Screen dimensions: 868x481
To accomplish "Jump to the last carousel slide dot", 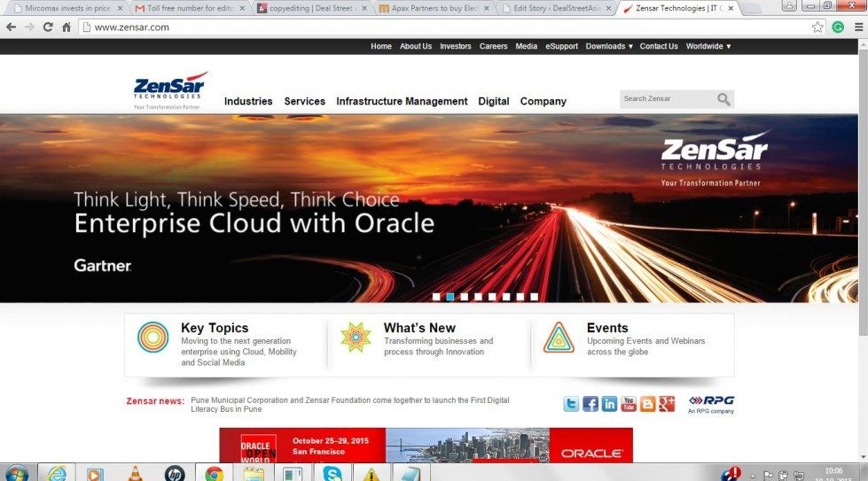I will click(534, 297).
